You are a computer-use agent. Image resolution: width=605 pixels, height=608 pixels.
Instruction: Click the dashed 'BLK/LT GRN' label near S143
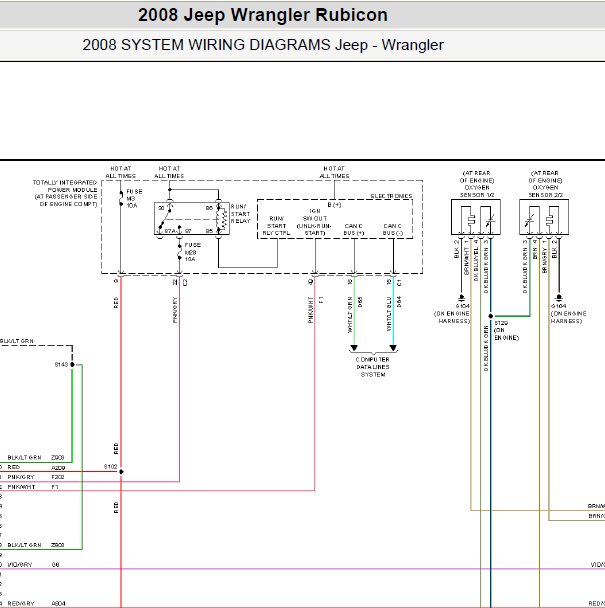click(17, 341)
